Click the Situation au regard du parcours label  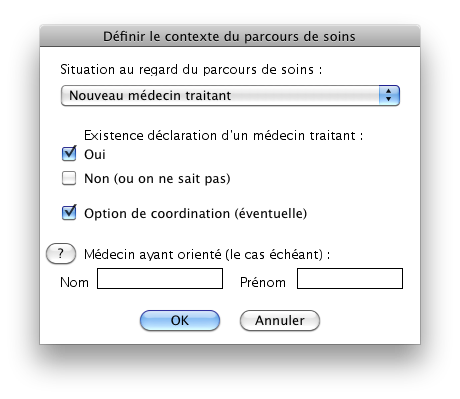(191, 69)
